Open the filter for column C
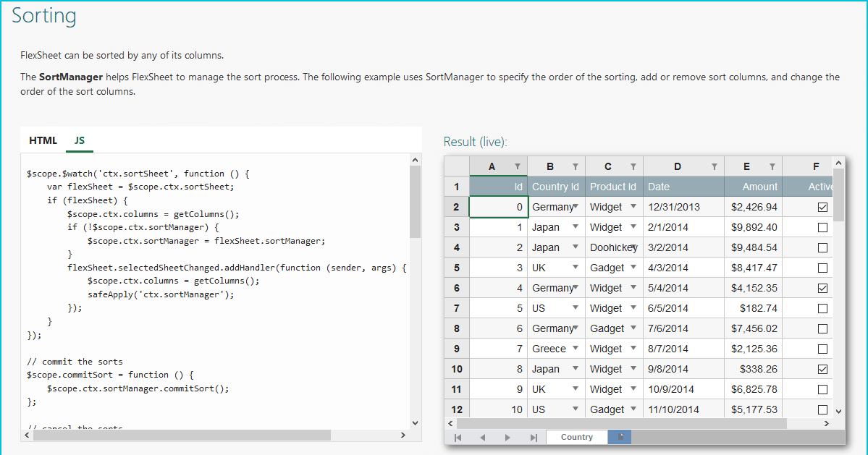868x455 pixels. click(x=633, y=166)
